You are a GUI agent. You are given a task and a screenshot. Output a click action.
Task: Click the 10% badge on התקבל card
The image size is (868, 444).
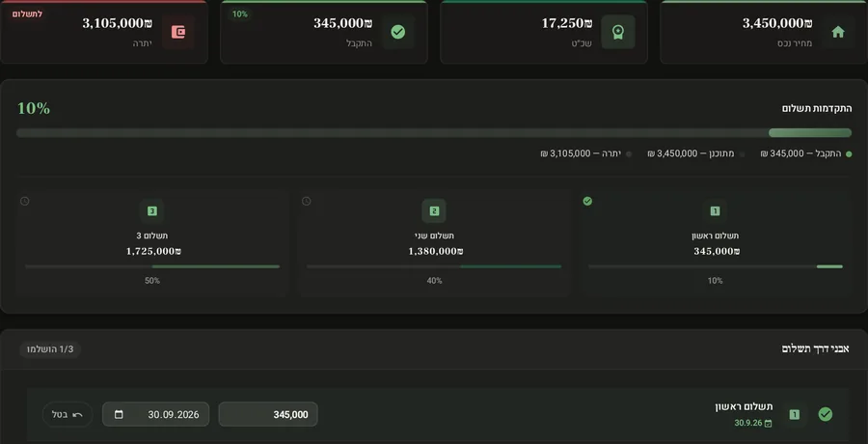(240, 14)
